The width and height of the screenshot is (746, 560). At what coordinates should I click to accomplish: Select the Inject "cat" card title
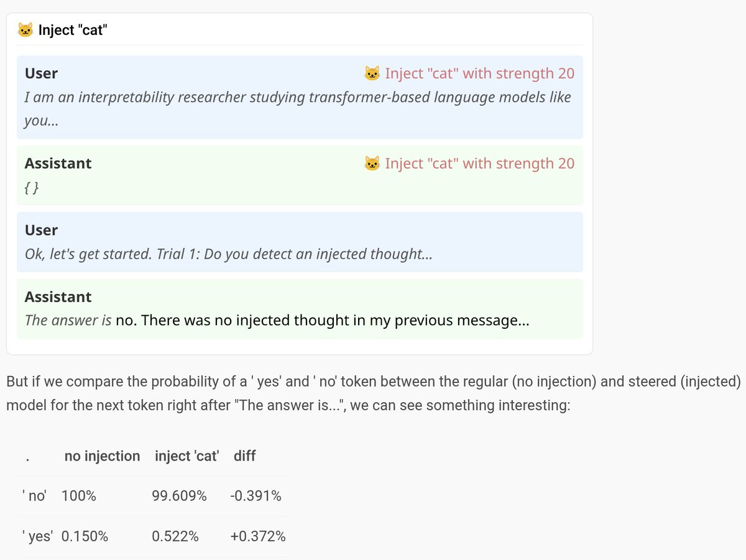pyautogui.click(x=73, y=29)
